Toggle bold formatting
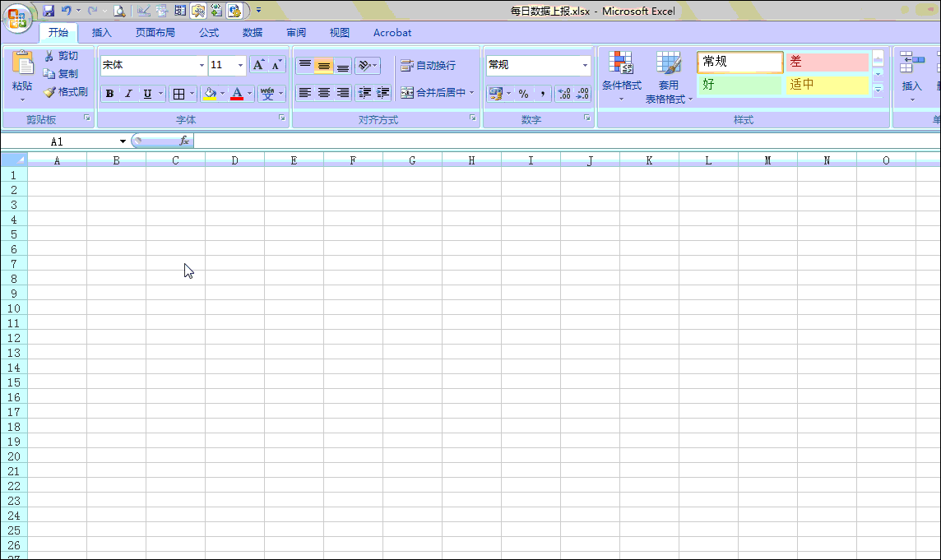The image size is (941, 560). pos(109,94)
